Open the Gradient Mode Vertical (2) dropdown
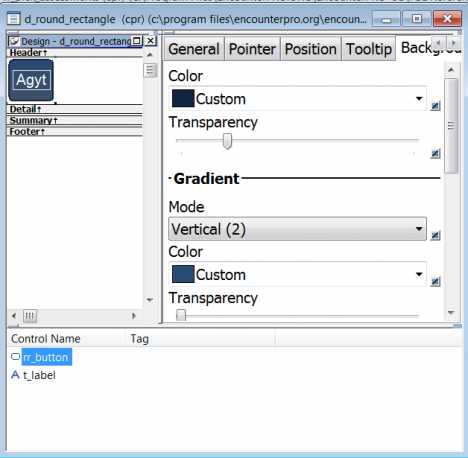Screen dimensions: 468x458 coord(297,229)
